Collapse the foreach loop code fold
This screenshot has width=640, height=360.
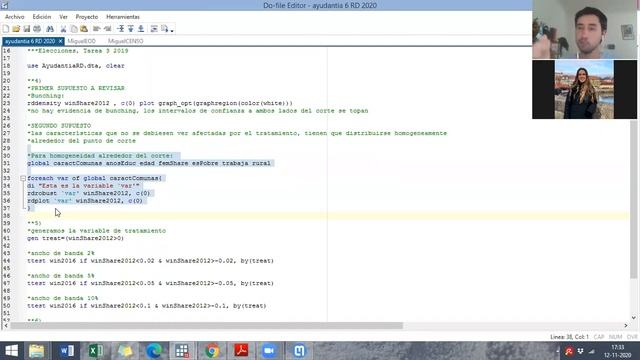pos(23,178)
